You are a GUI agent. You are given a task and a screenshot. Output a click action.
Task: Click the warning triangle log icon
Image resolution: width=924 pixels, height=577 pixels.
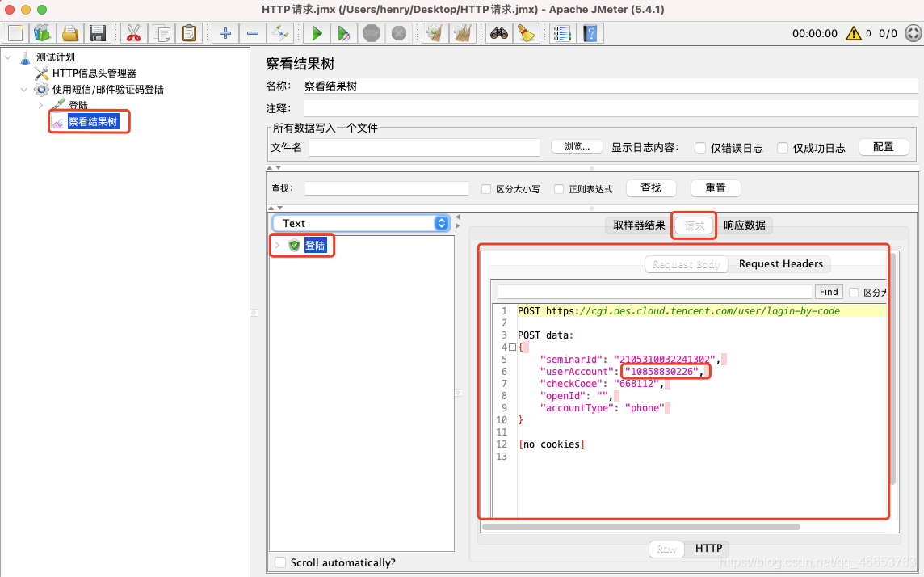pos(853,33)
